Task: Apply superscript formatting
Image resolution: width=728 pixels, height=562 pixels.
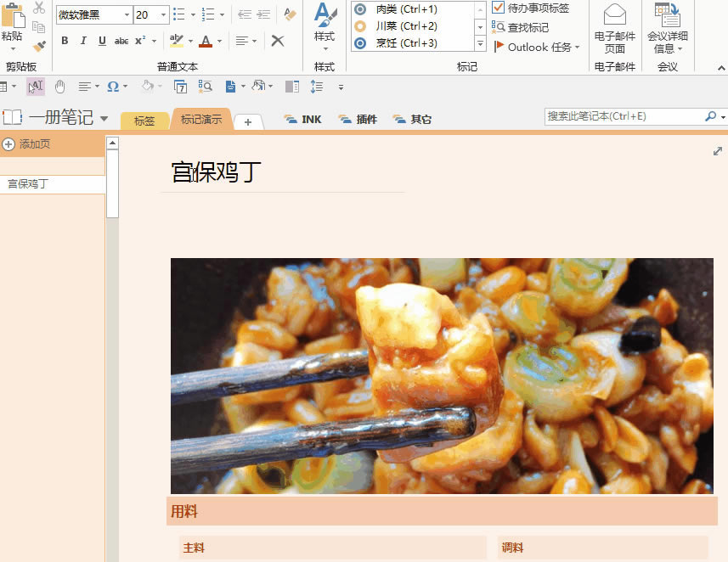Action: pyautogui.click(x=140, y=41)
